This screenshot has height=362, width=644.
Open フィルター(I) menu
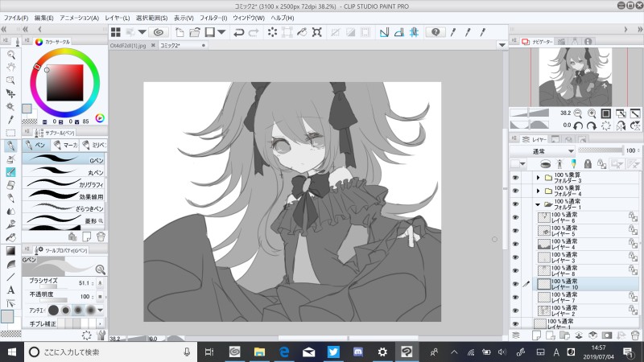pos(213,18)
